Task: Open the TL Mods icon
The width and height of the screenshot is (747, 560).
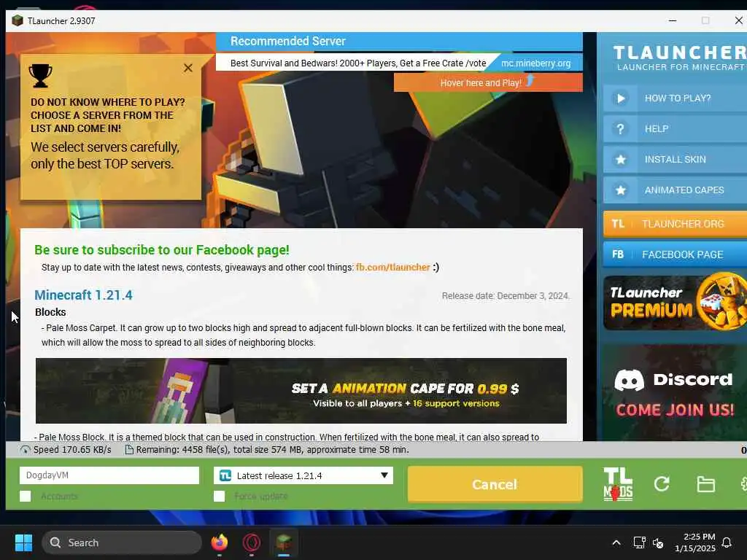Action: click(x=618, y=484)
